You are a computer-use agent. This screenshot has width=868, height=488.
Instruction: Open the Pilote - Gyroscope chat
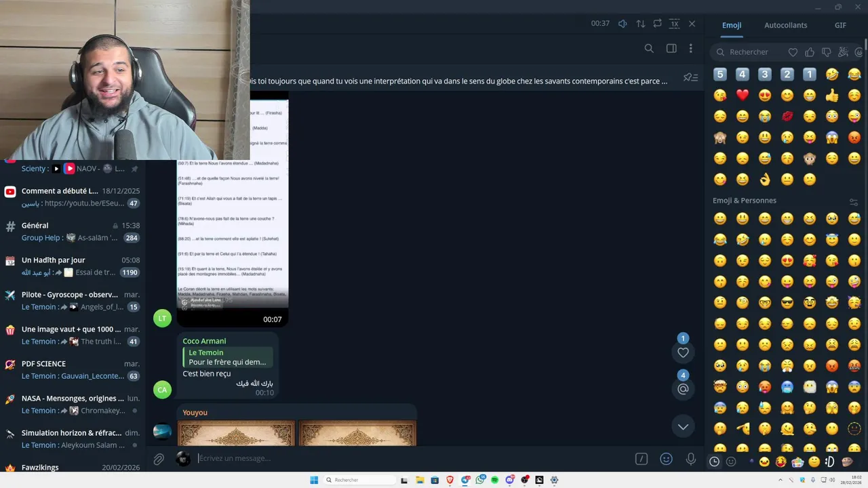73,300
